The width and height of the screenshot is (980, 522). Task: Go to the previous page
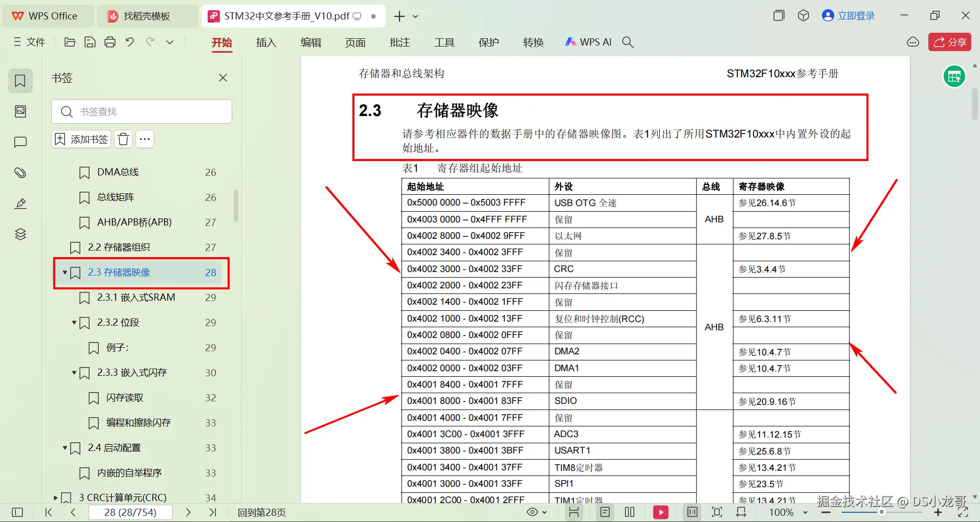click(73, 512)
